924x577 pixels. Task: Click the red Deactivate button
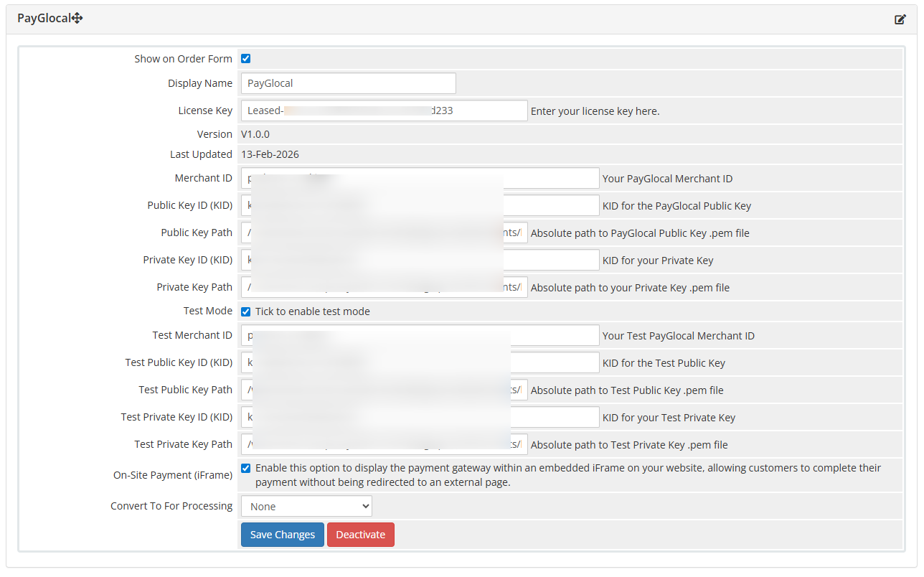pyautogui.click(x=360, y=535)
